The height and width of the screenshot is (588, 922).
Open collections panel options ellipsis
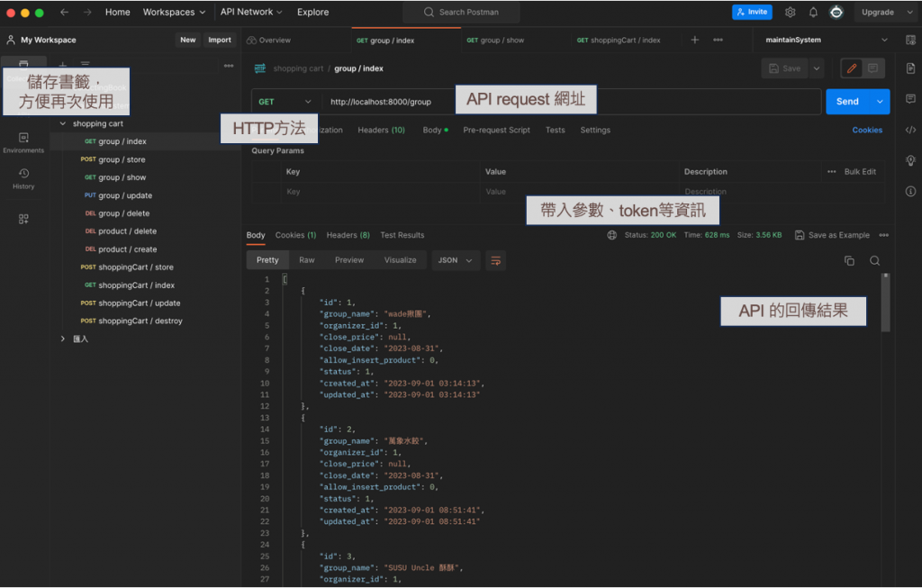pyautogui.click(x=229, y=66)
